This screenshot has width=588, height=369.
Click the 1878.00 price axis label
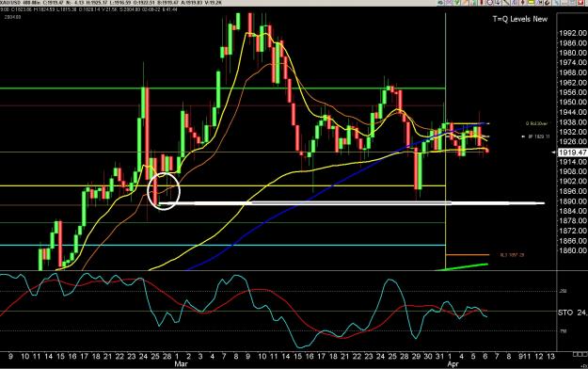point(573,220)
